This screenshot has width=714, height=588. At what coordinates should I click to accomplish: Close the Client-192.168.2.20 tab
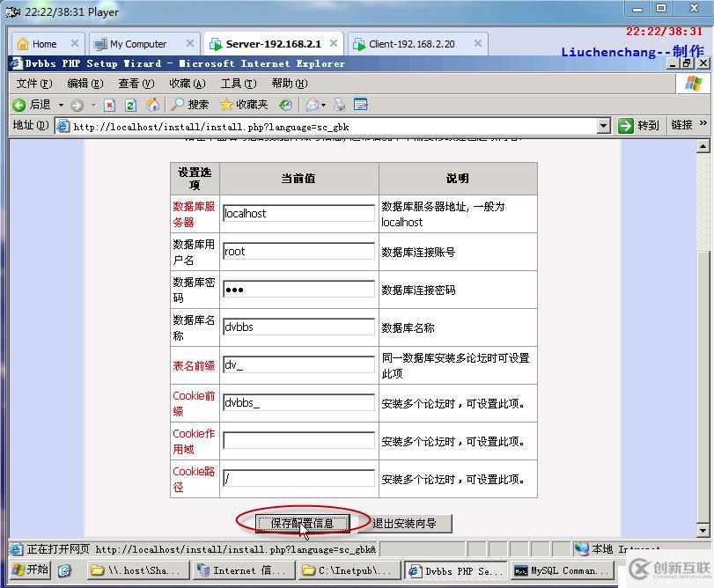pyautogui.click(x=478, y=43)
